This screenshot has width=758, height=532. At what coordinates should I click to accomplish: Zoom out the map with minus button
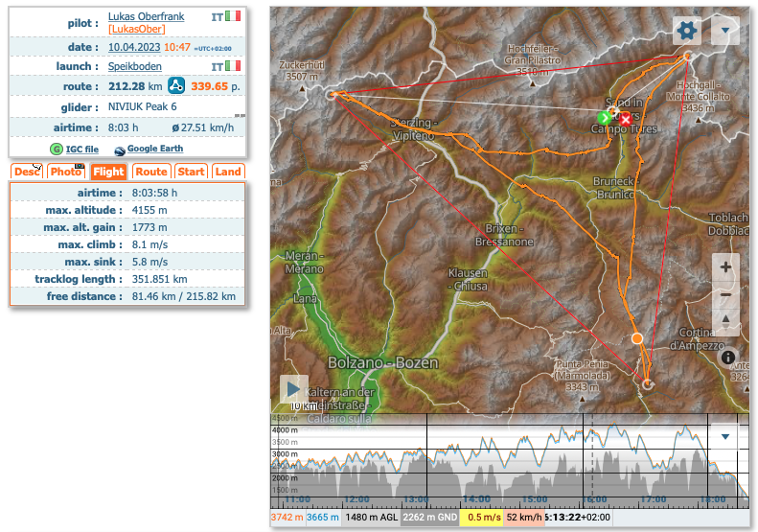[x=725, y=295]
